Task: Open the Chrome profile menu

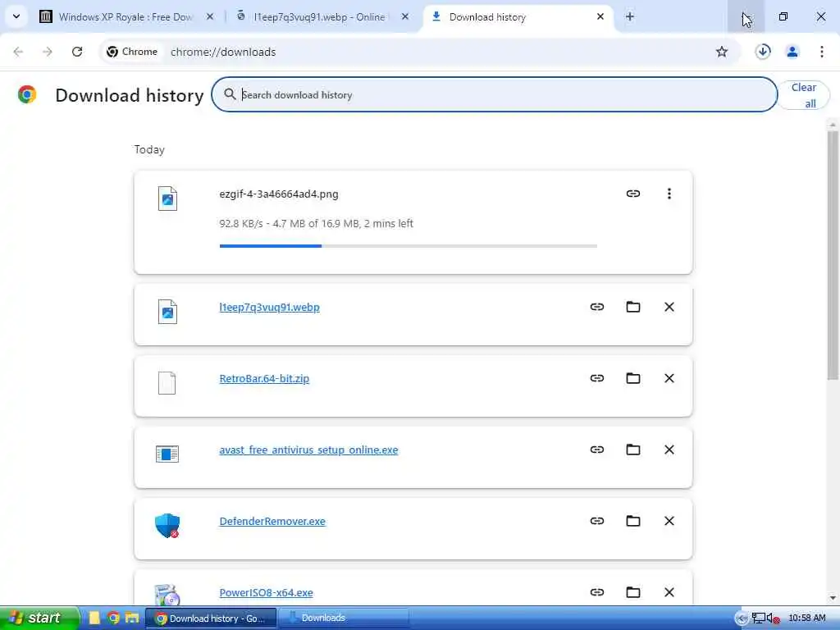Action: click(x=792, y=52)
